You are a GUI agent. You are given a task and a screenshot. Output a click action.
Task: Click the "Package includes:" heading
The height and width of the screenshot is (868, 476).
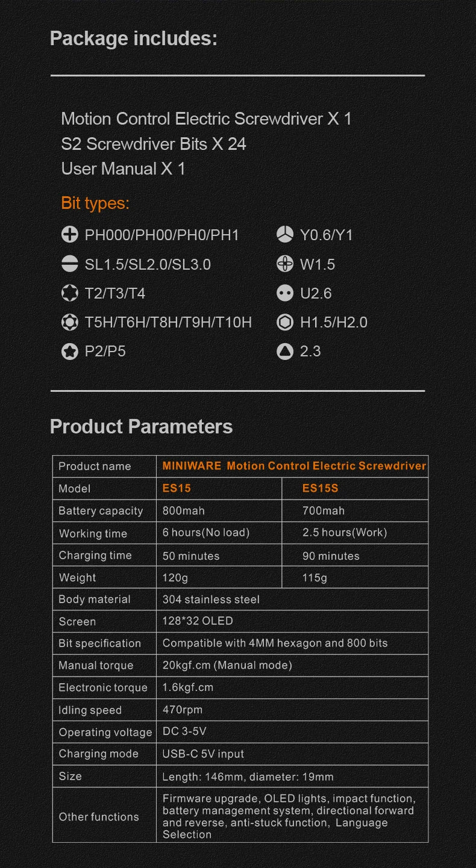click(133, 39)
